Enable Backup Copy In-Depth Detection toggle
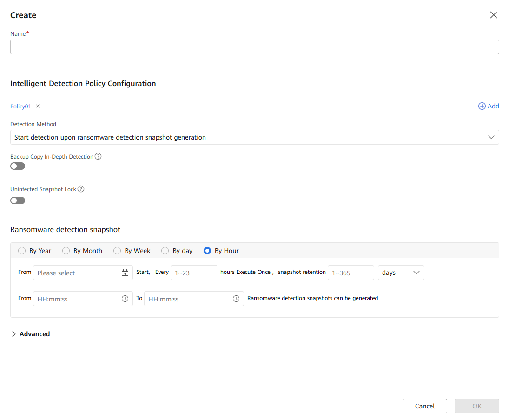This screenshot has width=509, height=420. (18, 166)
